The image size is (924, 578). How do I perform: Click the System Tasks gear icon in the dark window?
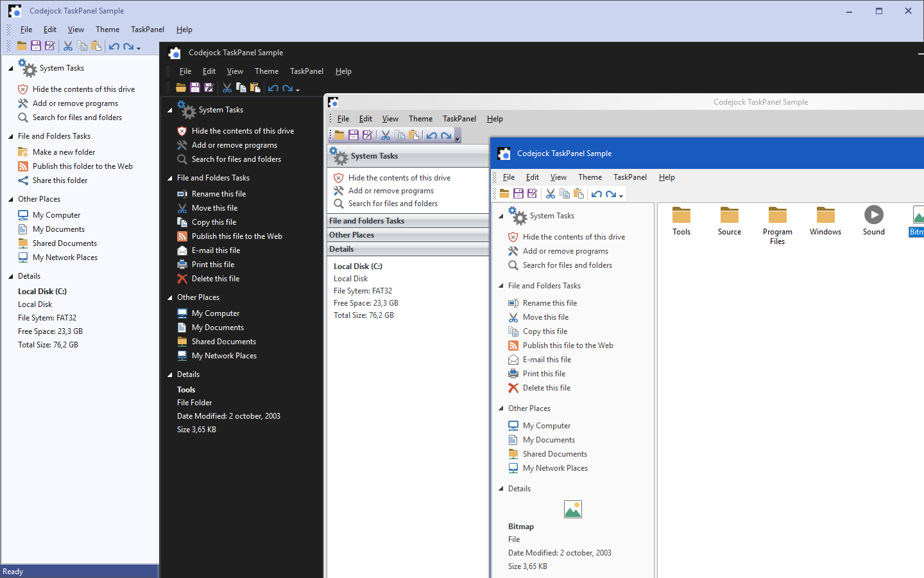(186, 109)
